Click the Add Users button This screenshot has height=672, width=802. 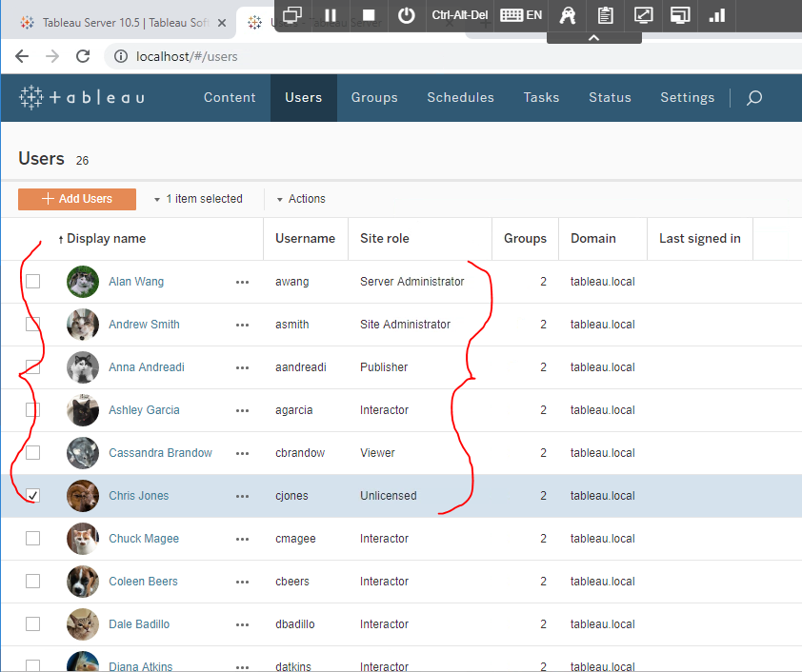tap(77, 199)
